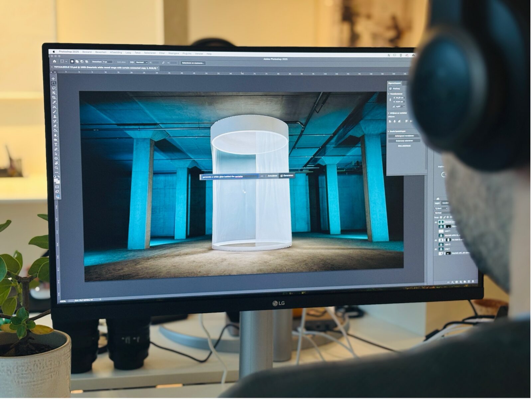Click the foreground color swatch
The width and height of the screenshot is (532, 399).
pos(56,180)
